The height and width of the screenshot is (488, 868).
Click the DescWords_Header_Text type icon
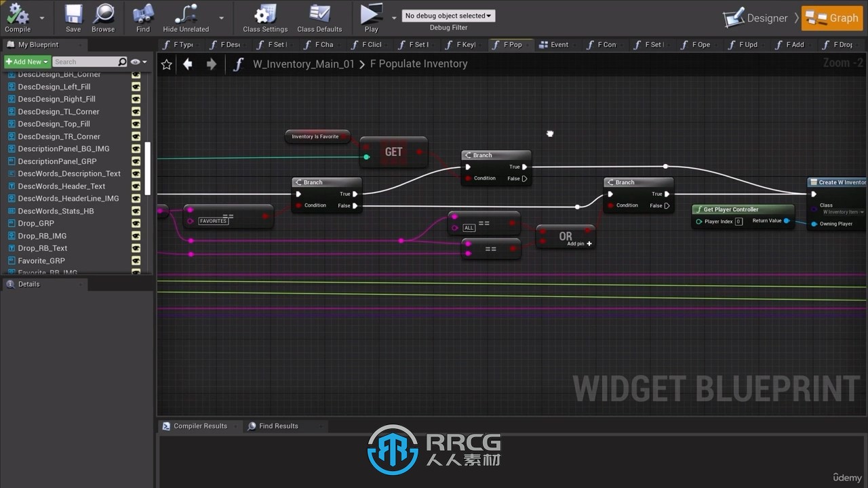click(12, 186)
